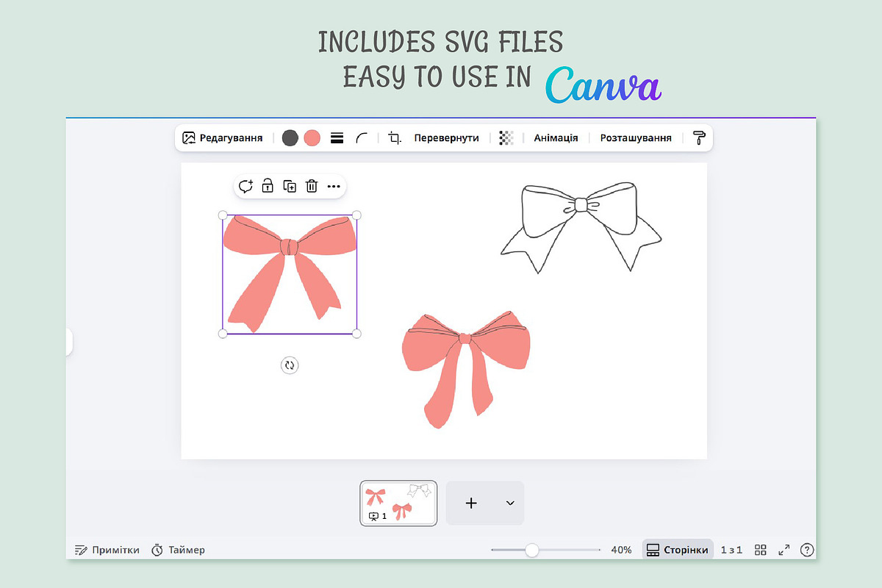Select the dark gray color swatch

click(x=290, y=137)
